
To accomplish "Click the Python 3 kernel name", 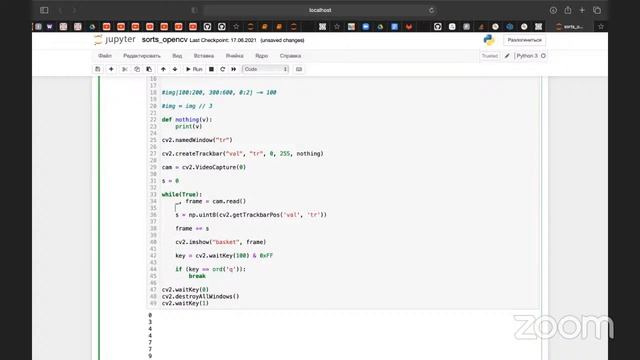I will pyautogui.click(x=527, y=56).
